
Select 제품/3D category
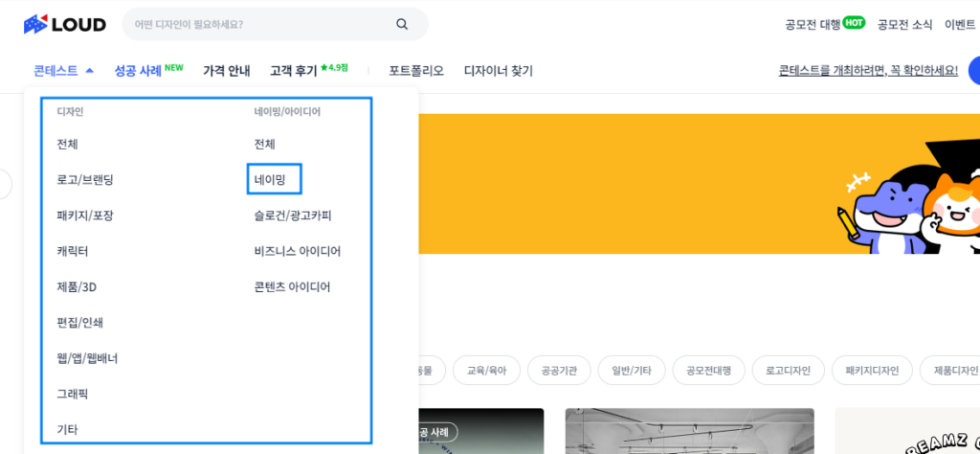[77, 287]
